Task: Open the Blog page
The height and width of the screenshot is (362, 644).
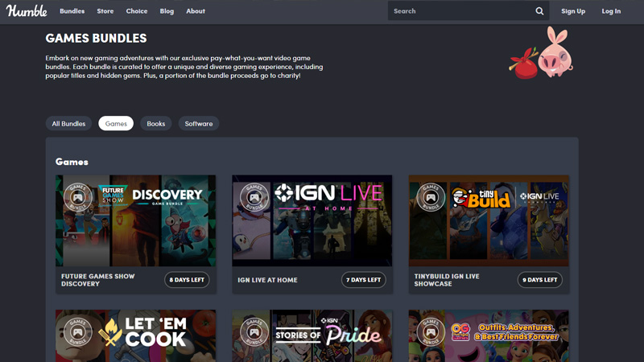Action: pos(167,11)
